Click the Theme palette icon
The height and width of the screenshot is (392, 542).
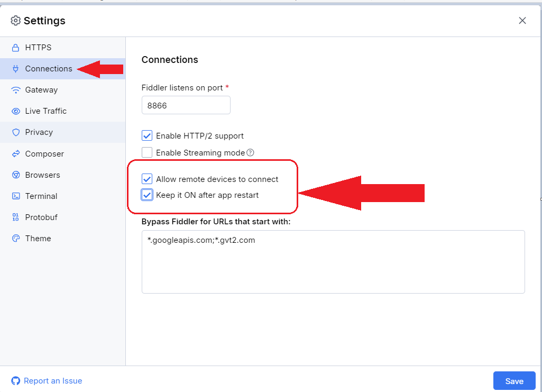click(x=15, y=239)
